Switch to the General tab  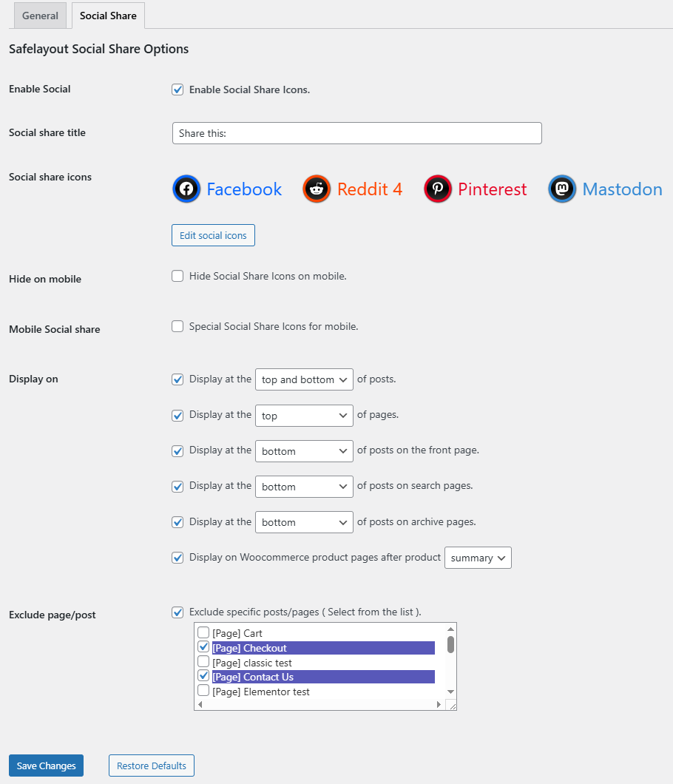tap(40, 16)
